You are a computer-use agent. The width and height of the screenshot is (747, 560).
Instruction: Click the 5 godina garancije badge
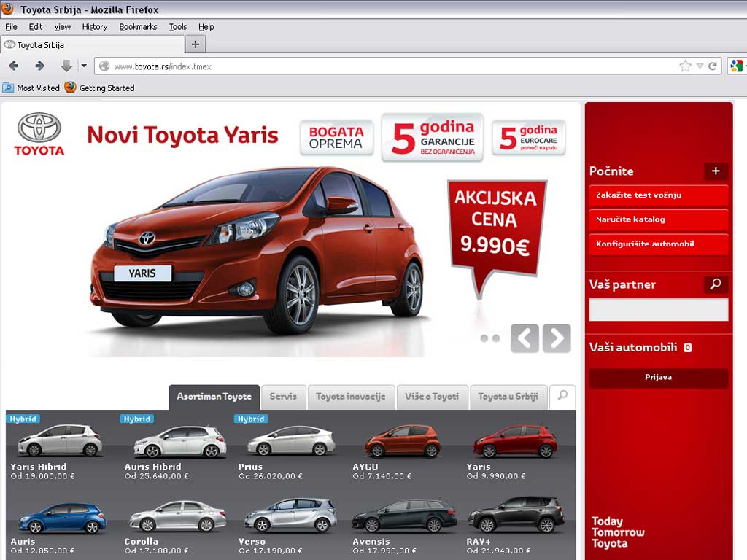(x=433, y=138)
